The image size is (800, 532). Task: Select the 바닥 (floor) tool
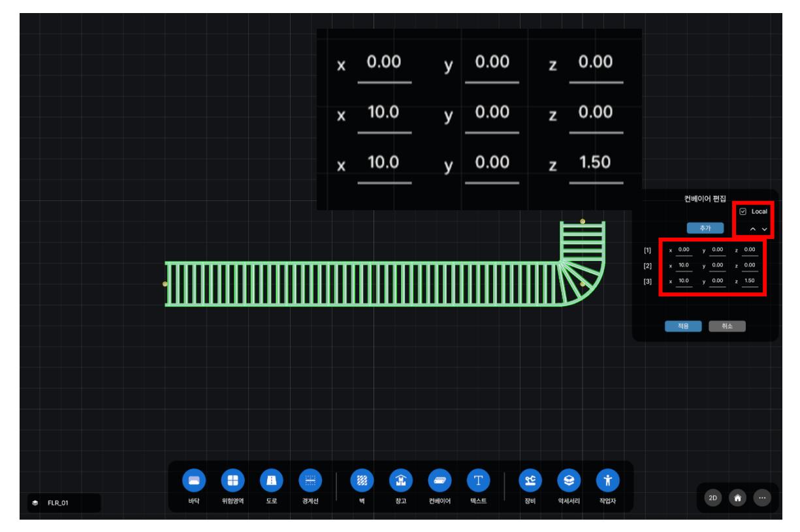(193, 481)
